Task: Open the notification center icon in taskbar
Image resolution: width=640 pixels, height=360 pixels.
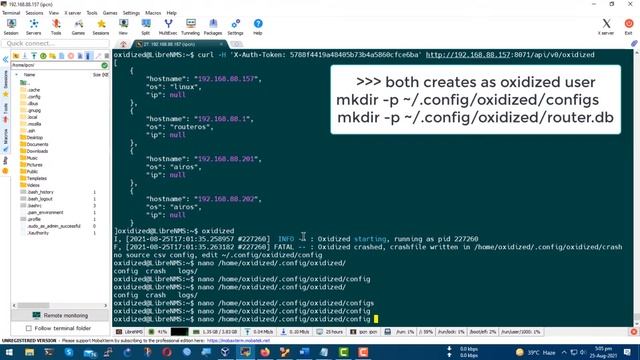Action: (627, 352)
